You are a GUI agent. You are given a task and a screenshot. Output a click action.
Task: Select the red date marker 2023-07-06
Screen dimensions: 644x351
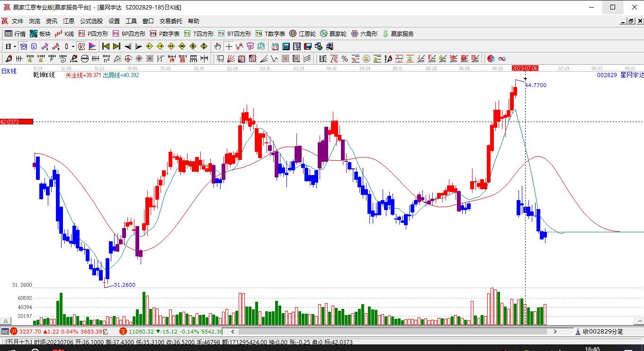(x=525, y=69)
